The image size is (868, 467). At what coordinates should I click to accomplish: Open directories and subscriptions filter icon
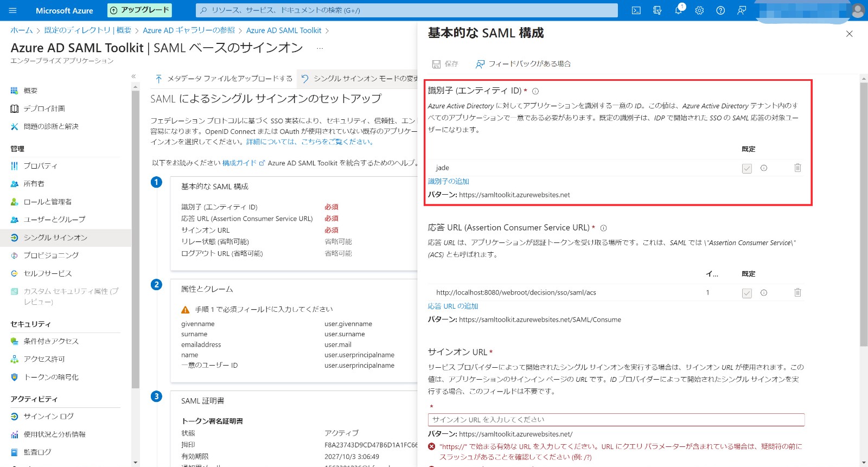tap(658, 10)
